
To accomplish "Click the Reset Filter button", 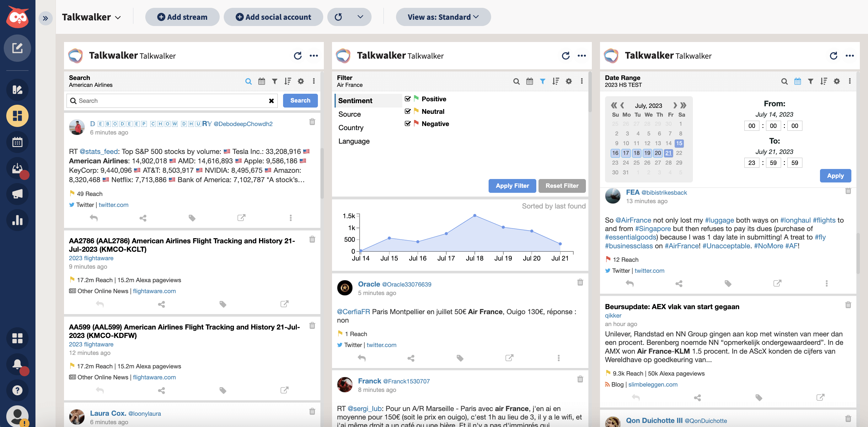I will click(562, 186).
